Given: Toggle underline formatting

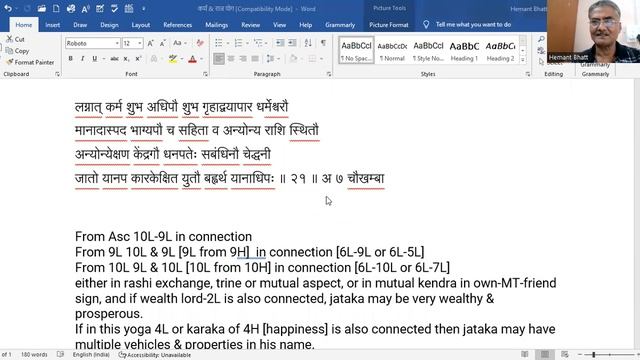Looking at the screenshot, I should [x=95, y=59].
